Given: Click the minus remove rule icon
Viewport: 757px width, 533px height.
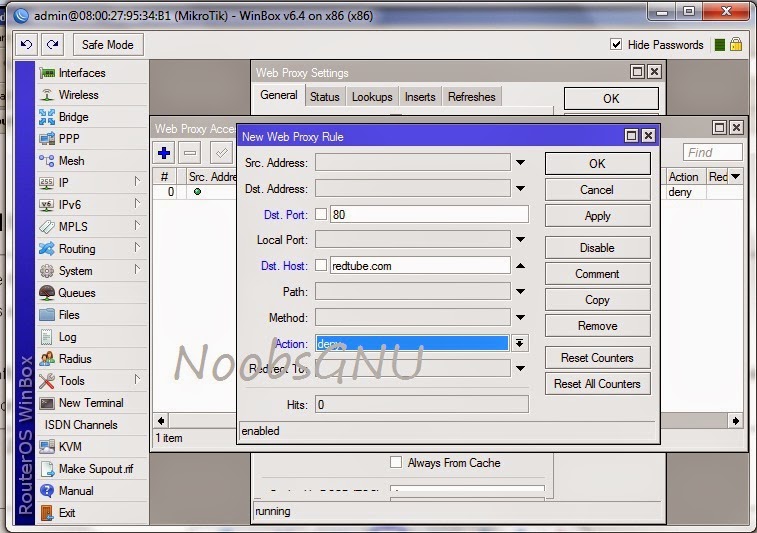Looking at the screenshot, I should (x=190, y=153).
